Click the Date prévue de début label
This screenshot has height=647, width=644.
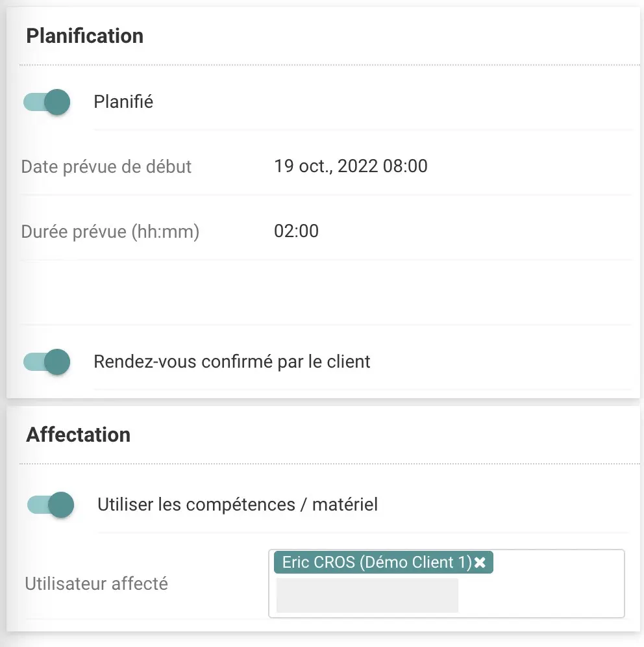coord(106,166)
